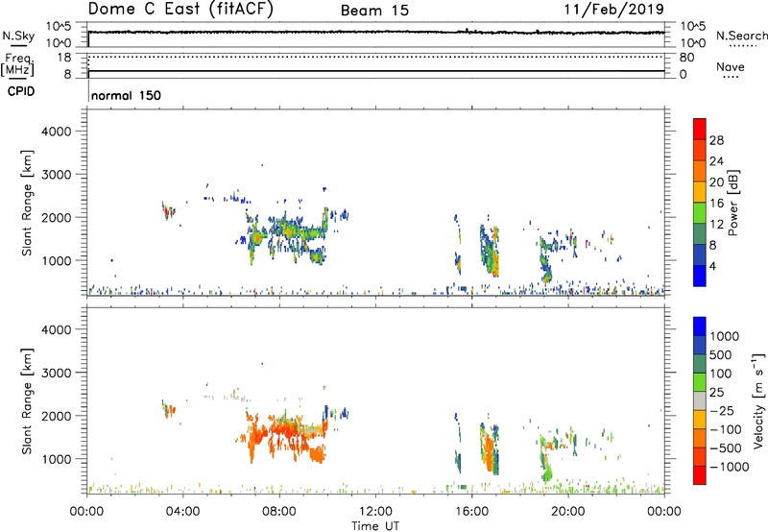The width and height of the screenshot is (768, 532).
Task: Click the 08:00 power scatter cluster
Action: [286, 235]
